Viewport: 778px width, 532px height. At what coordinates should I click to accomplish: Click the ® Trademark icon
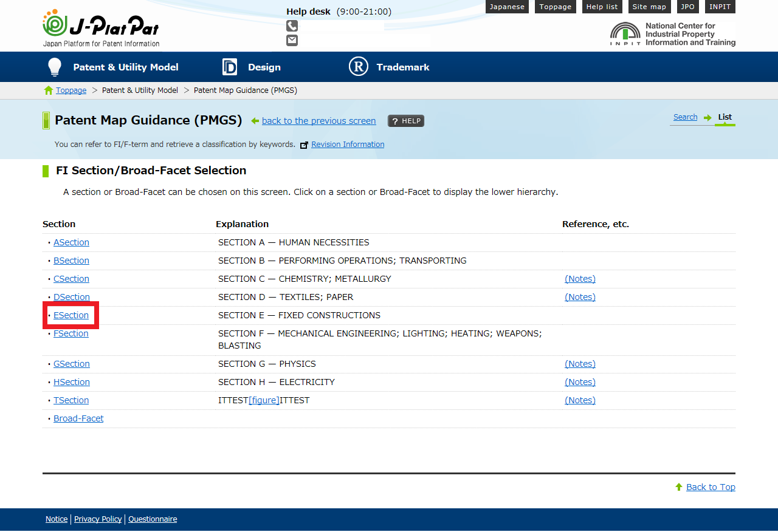pyautogui.click(x=358, y=66)
